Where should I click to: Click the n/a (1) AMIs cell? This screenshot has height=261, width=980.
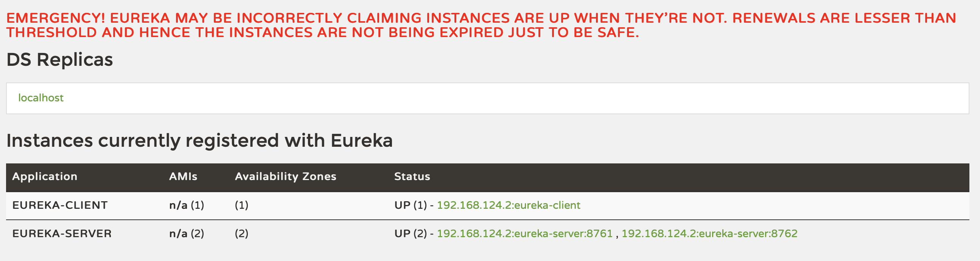[187, 205]
